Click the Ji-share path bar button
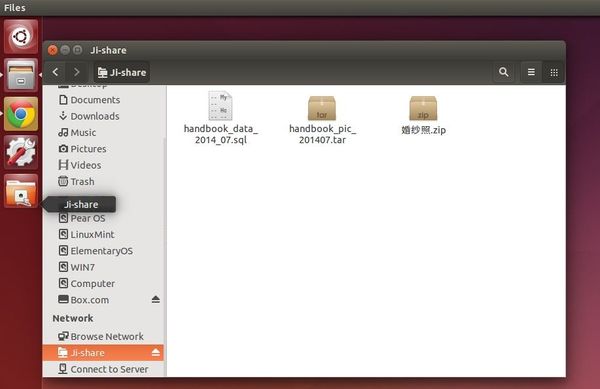 point(122,72)
